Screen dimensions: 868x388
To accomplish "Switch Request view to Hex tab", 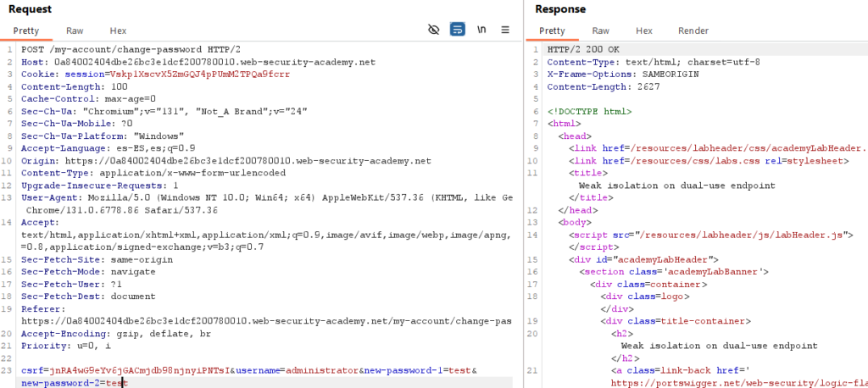I will pos(118,31).
